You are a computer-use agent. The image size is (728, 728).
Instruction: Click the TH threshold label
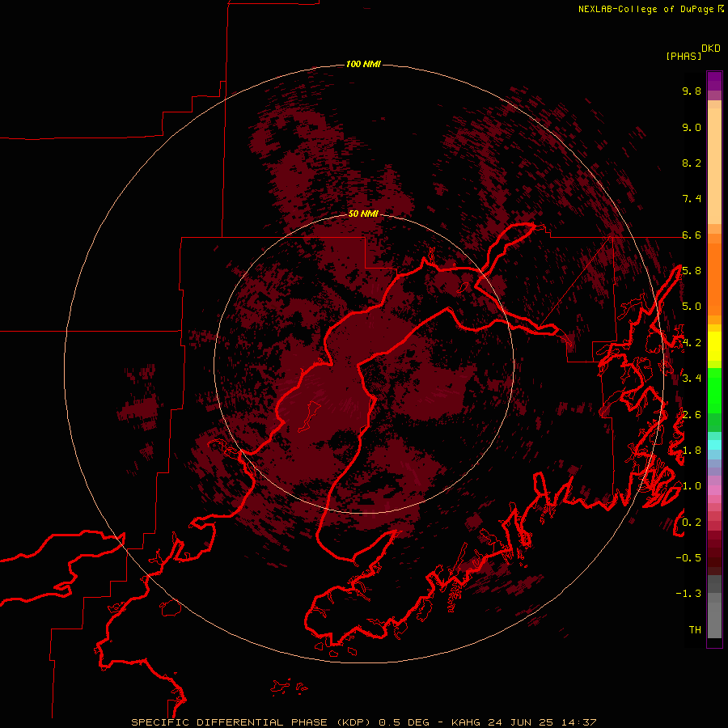695,630
